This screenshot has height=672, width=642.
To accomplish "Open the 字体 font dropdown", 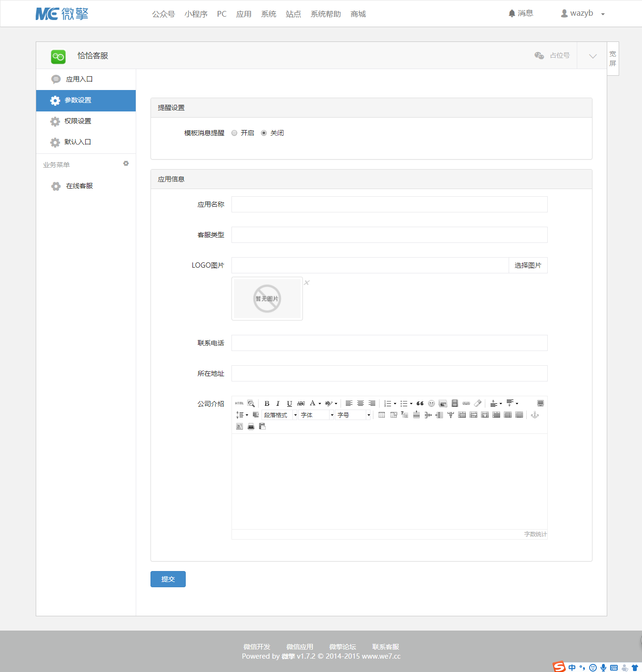I will pos(317,415).
